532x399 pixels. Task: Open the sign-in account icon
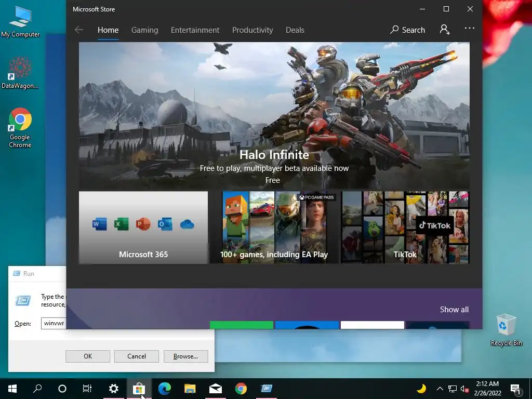[445, 30]
